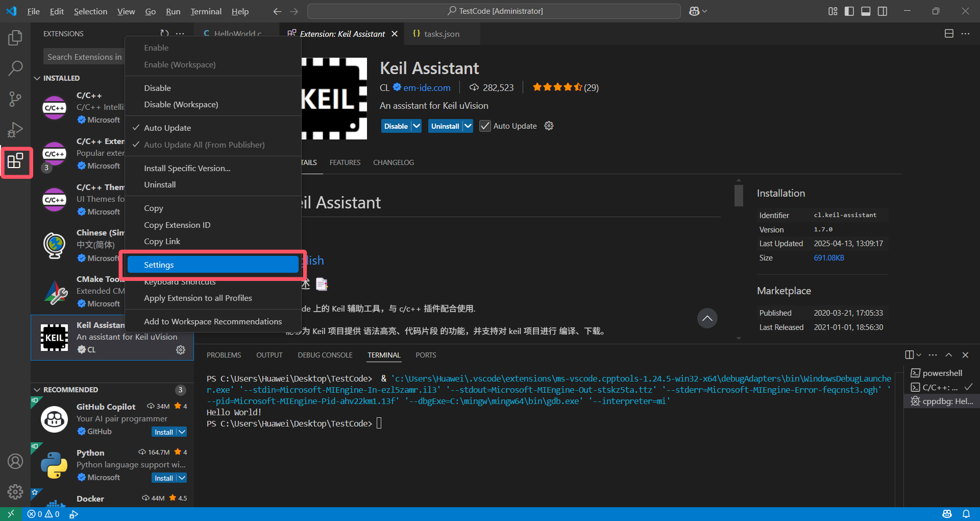Open the em-ide.com publisher link

tap(427, 88)
